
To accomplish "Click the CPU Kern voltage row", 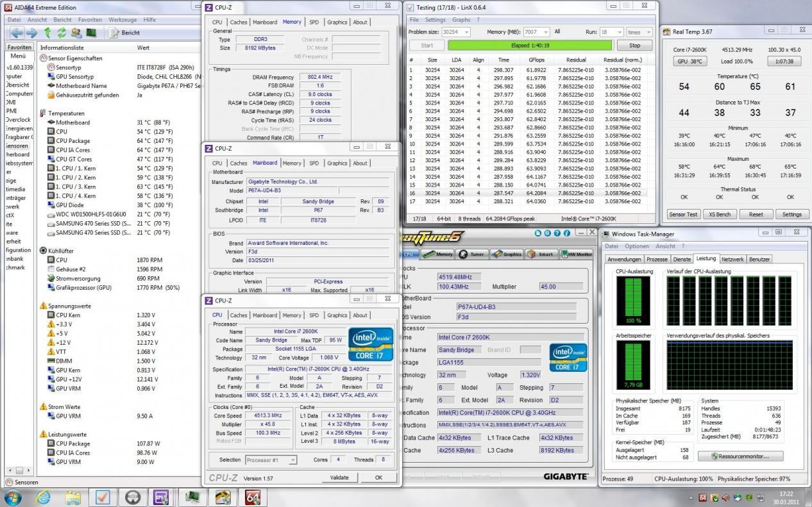I will [122, 315].
